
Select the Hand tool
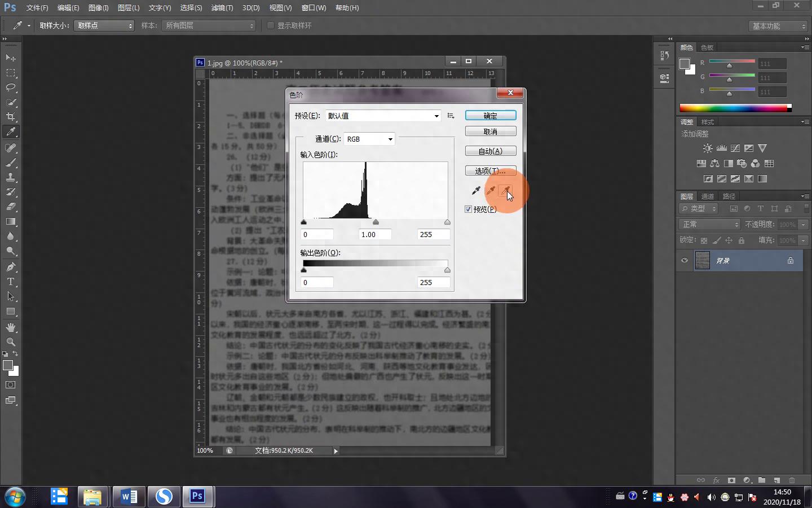[x=11, y=327]
